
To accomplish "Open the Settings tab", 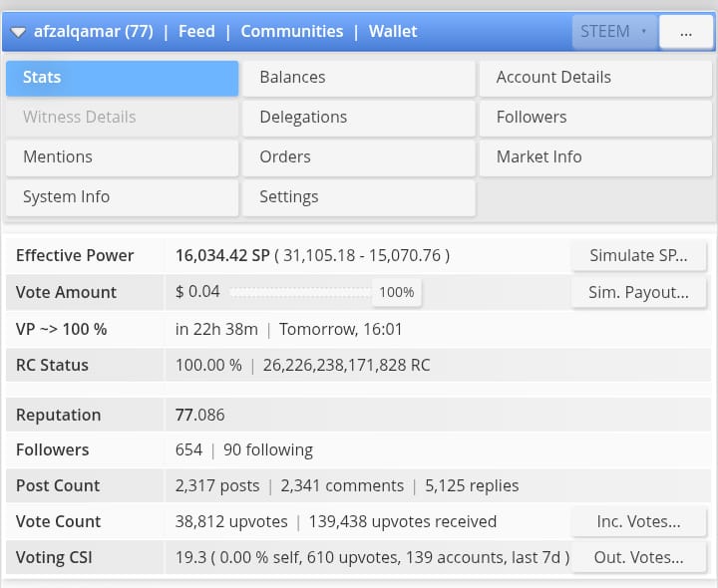I will tap(358, 197).
